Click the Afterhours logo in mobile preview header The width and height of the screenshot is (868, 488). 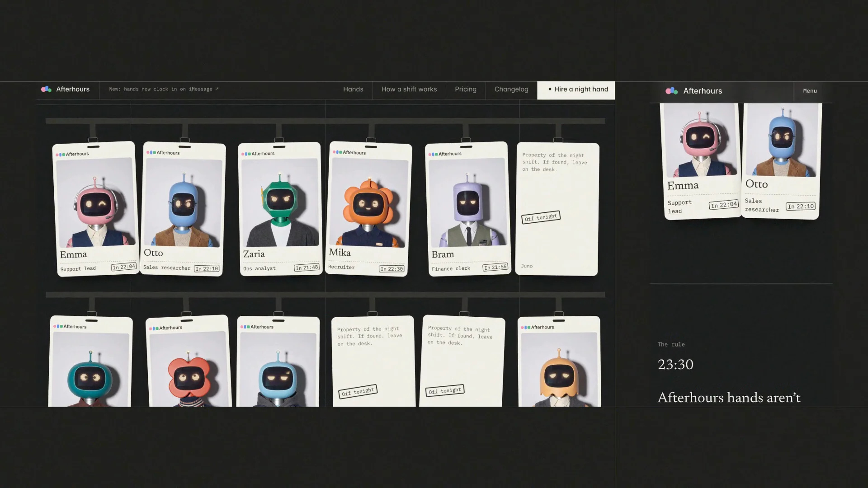coord(693,91)
